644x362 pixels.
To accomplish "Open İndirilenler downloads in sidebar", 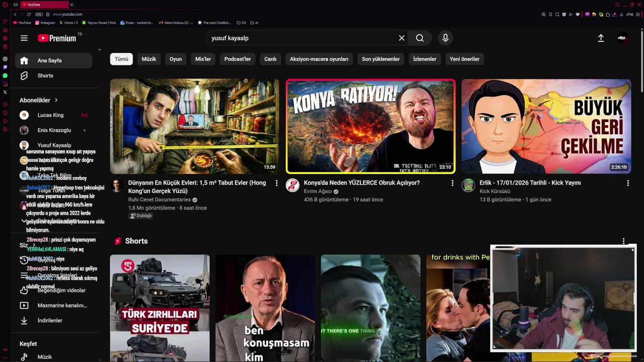I will click(53, 320).
